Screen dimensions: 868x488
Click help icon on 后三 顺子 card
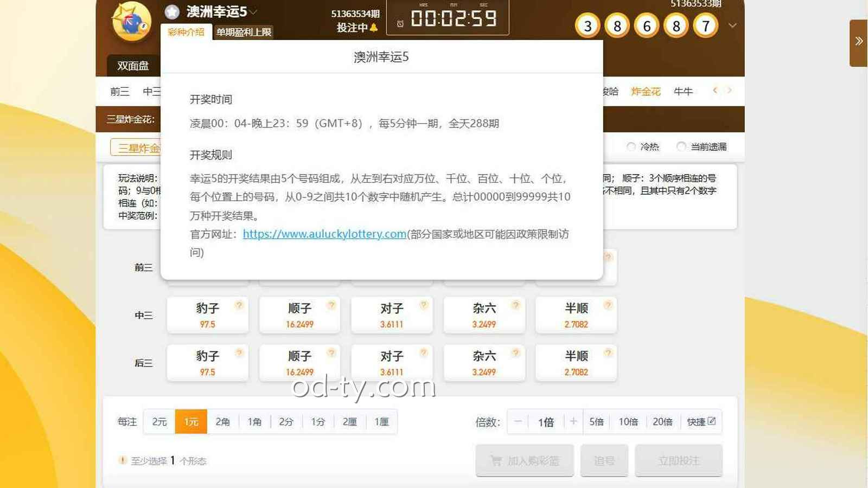331,352
